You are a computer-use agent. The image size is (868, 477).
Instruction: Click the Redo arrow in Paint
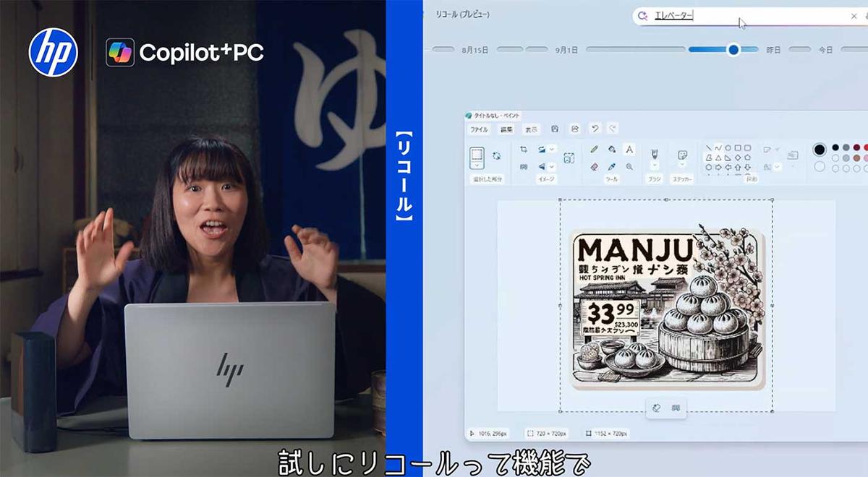(x=612, y=129)
